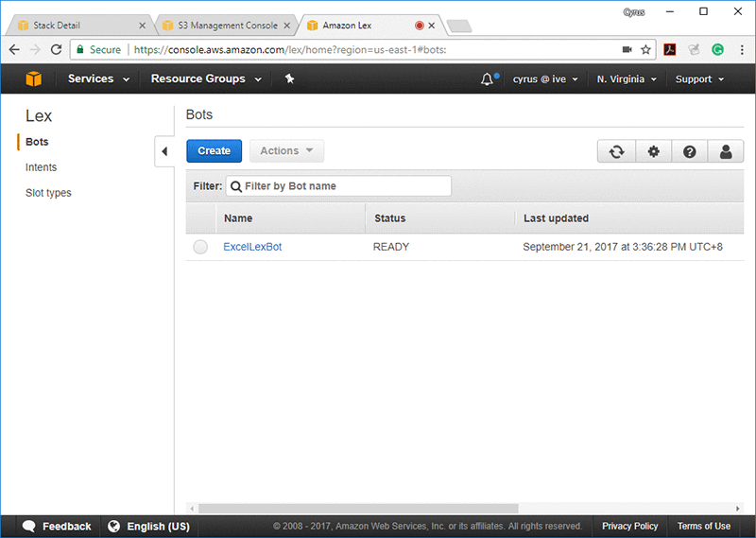
Task: Open Slot types in the Lex sidebar
Action: pos(48,193)
